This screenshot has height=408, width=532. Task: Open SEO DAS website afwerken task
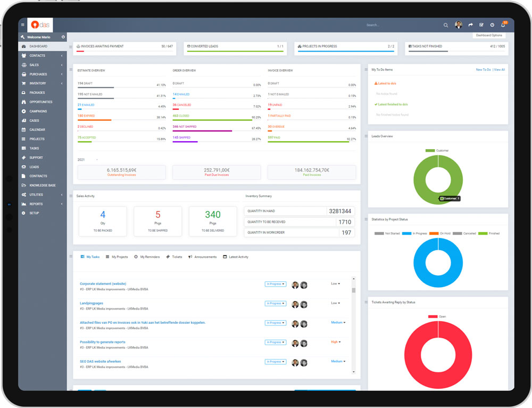pyautogui.click(x=100, y=362)
